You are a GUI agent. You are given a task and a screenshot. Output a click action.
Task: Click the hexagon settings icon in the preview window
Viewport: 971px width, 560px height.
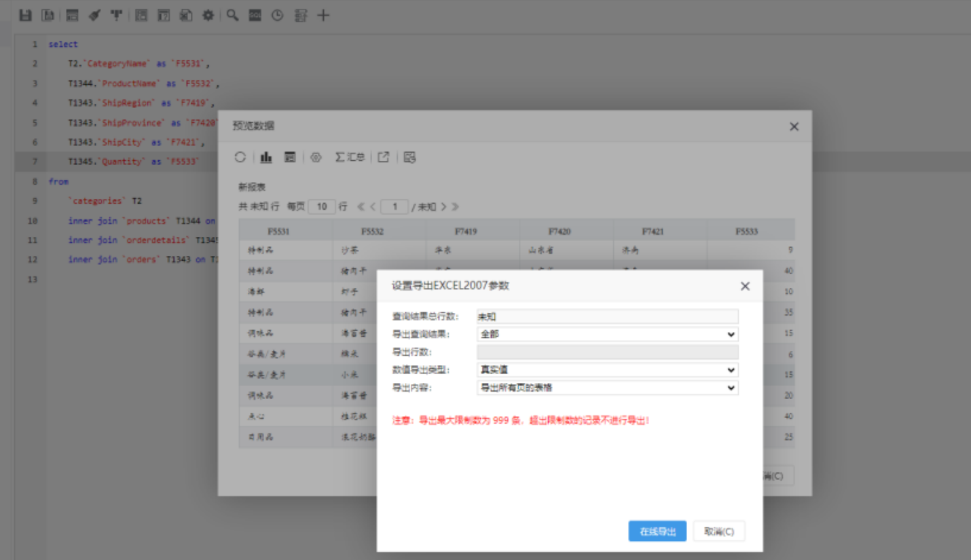(x=316, y=157)
